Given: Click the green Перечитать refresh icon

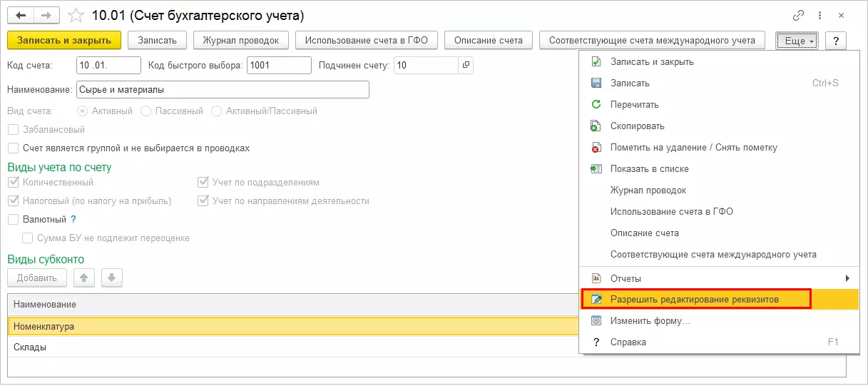Looking at the screenshot, I should click(x=596, y=104).
